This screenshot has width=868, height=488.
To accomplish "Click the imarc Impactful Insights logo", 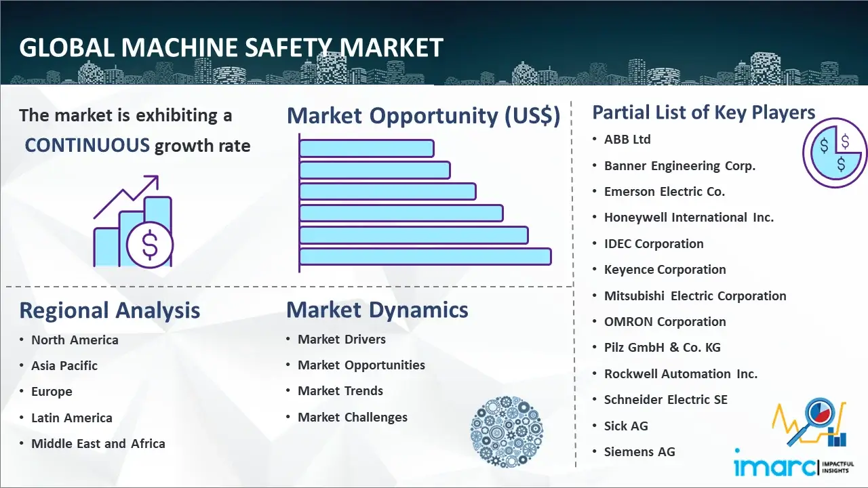I will click(793, 466).
